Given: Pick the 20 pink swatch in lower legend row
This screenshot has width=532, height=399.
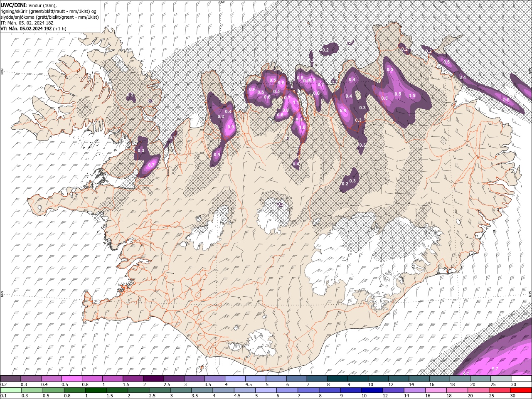Looking at the screenshot, I should [479, 390].
